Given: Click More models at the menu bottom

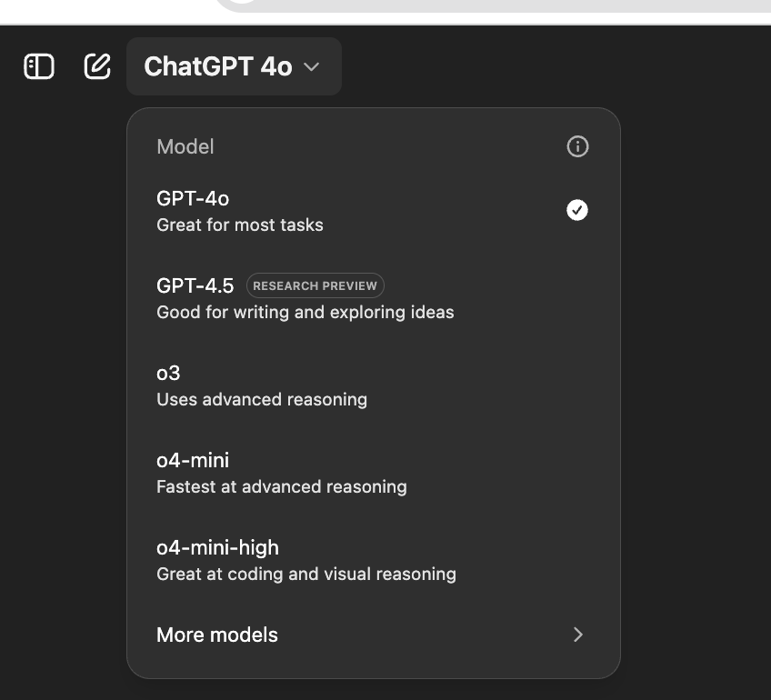Looking at the screenshot, I should click(217, 635).
